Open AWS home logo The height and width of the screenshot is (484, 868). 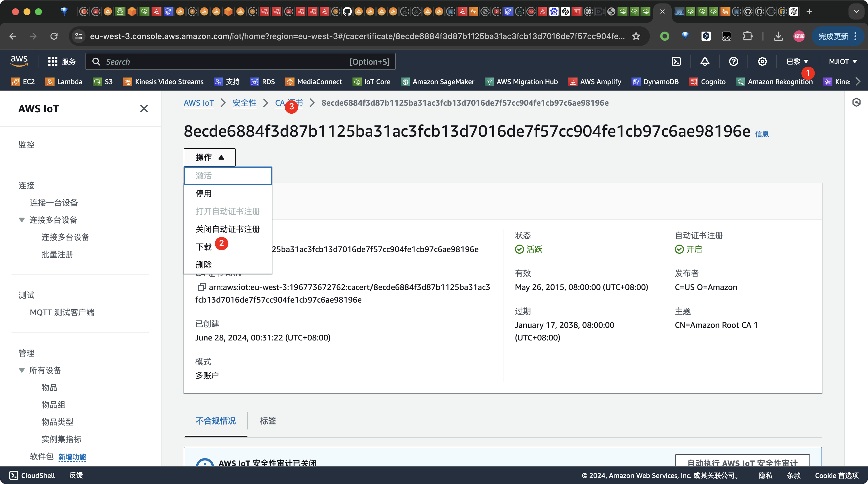pyautogui.click(x=19, y=61)
